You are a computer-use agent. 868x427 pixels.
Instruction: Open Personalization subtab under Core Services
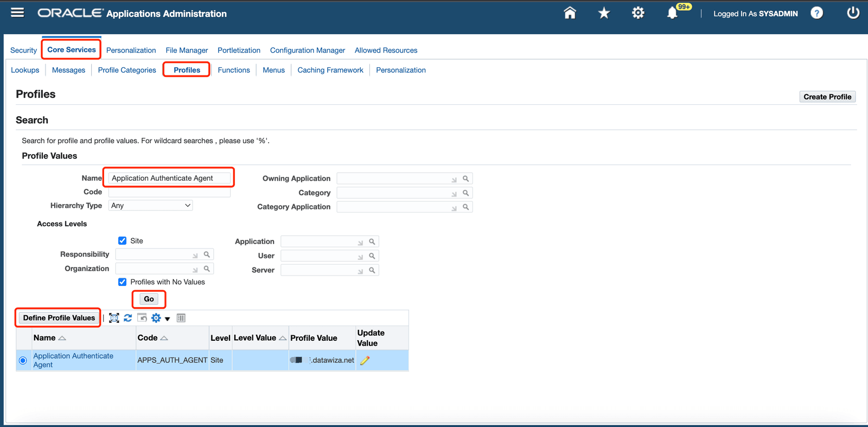[401, 70]
